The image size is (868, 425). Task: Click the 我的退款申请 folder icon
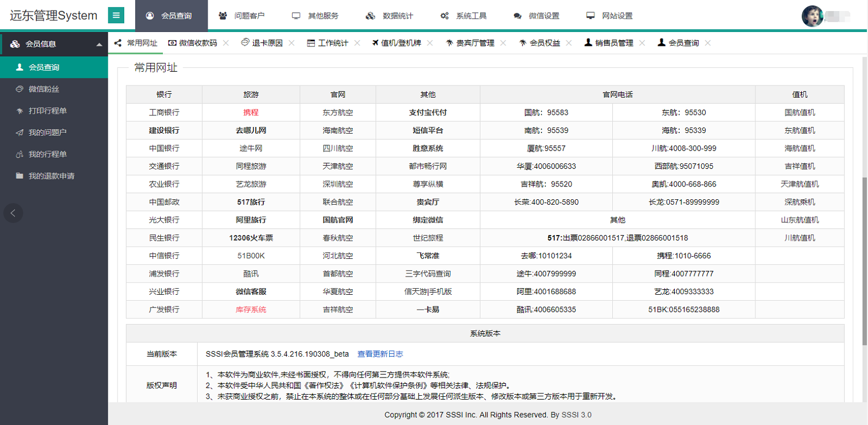(x=19, y=176)
